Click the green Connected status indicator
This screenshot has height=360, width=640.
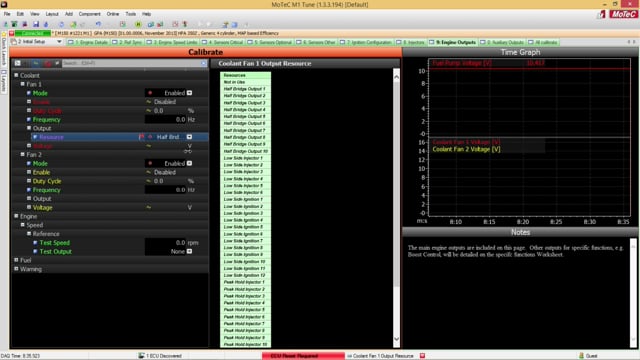(x=33, y=33)
